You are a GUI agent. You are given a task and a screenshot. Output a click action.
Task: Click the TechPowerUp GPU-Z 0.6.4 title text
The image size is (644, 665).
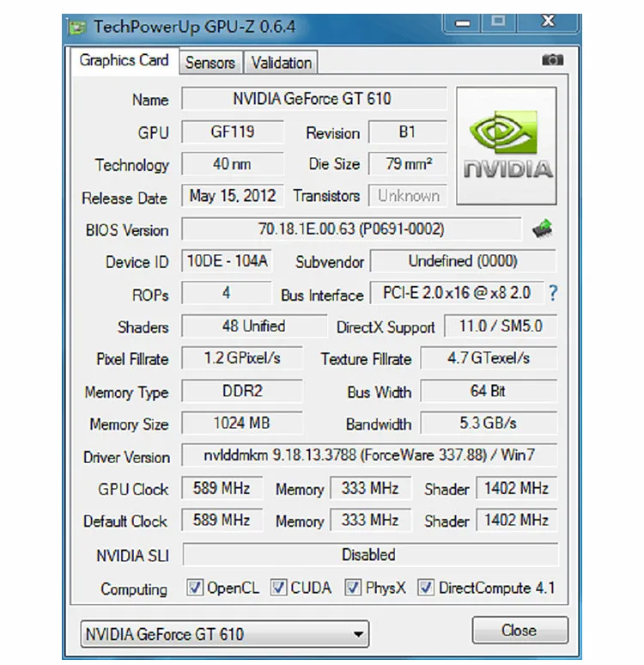pyautogui.click(x=195, y=27)
